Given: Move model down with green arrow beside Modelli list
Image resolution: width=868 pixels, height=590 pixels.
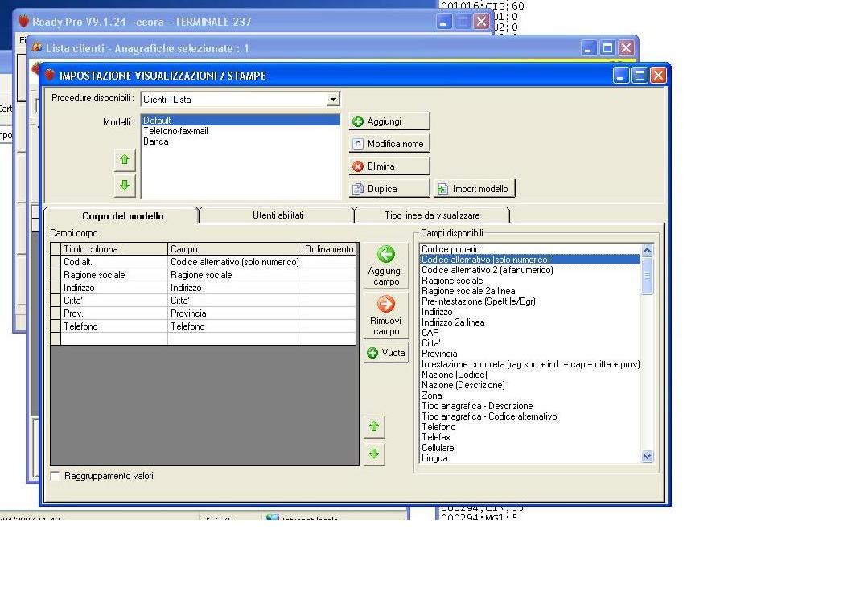Looking at the screenshot, I should (125, 185).
